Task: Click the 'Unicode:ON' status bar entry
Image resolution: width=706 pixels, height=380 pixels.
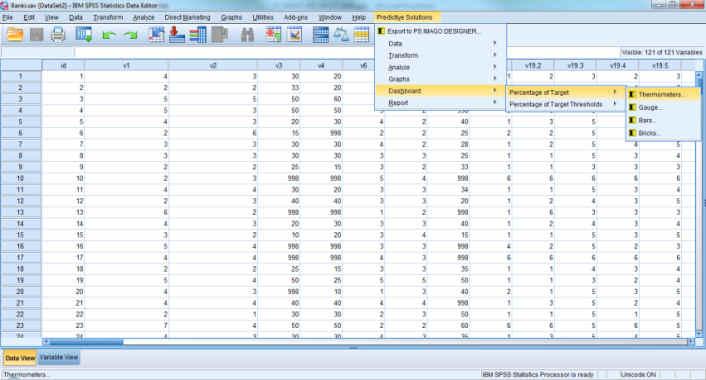Action: point(638,375)
